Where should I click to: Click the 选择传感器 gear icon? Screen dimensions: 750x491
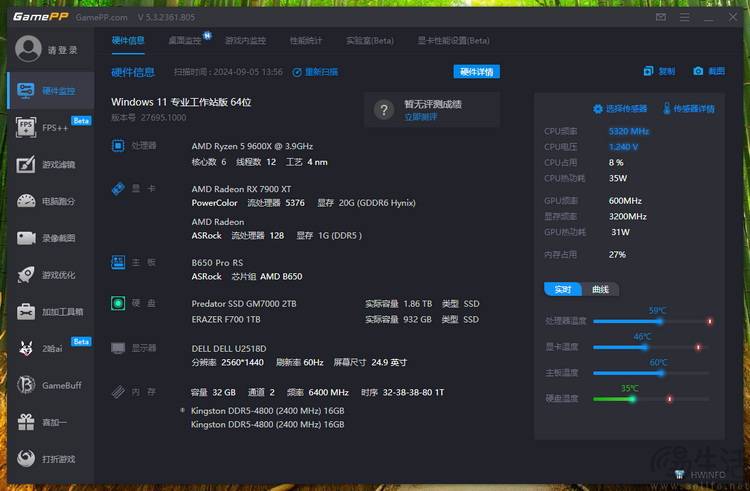[597, 109]
